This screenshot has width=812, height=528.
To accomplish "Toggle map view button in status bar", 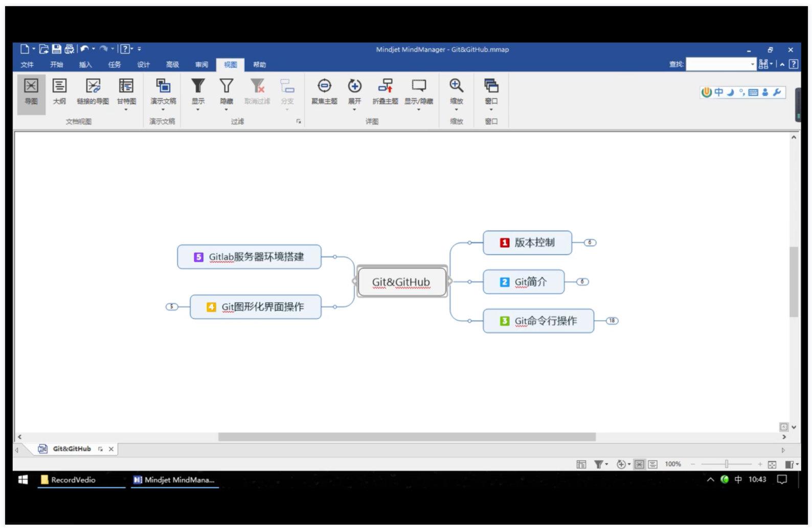I will pos(639,465).
